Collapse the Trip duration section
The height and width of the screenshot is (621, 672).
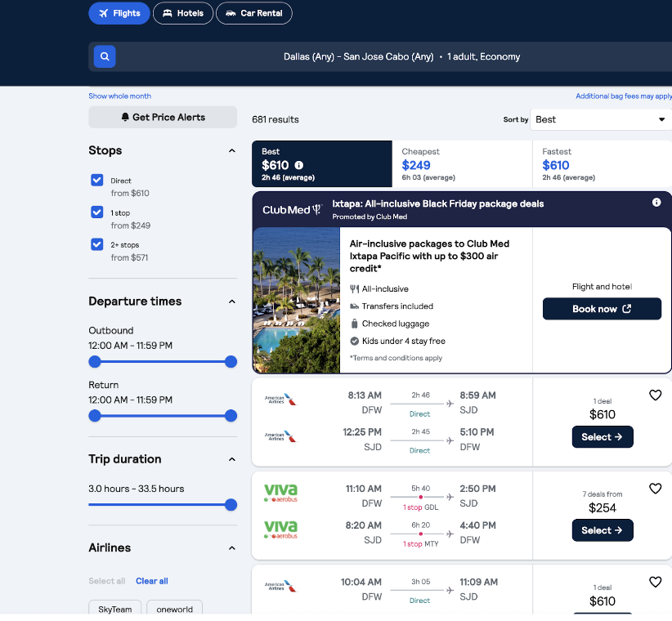pos(232,459)
